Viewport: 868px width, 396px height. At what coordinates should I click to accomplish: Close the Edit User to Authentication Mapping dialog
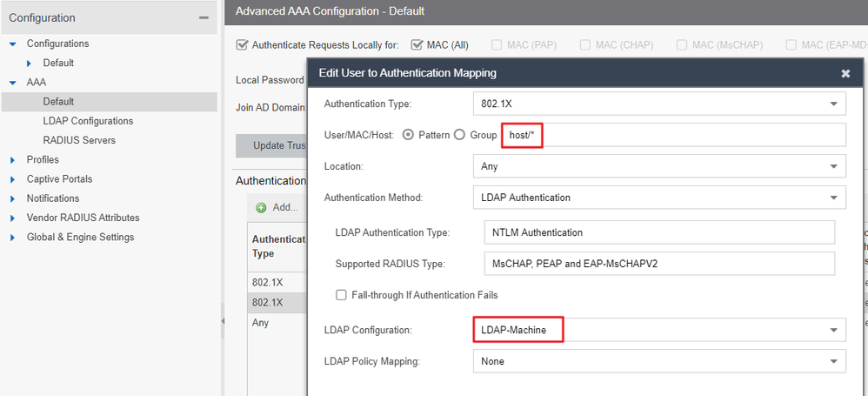coord(845,74)
